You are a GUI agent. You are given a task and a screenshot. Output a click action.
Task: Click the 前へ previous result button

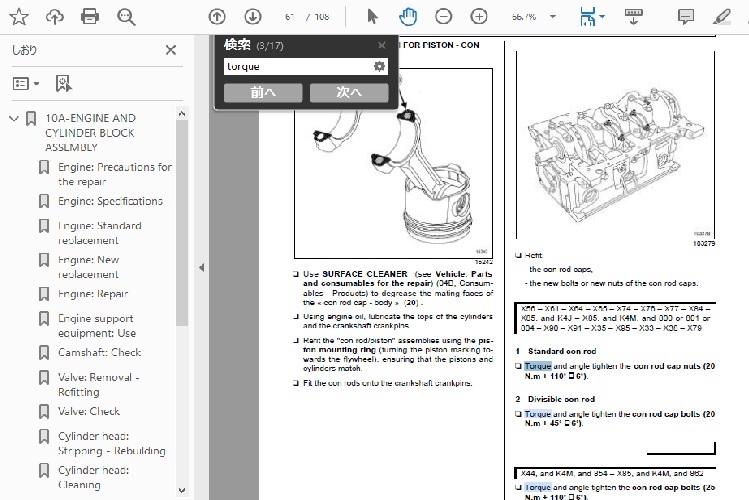click(x=263, y=93)
